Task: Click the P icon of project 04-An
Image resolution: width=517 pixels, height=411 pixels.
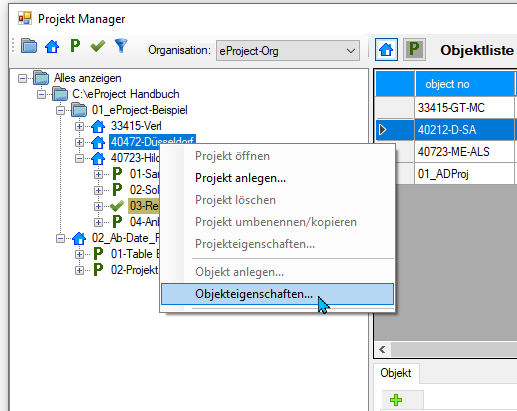Action: coord(117,222)
